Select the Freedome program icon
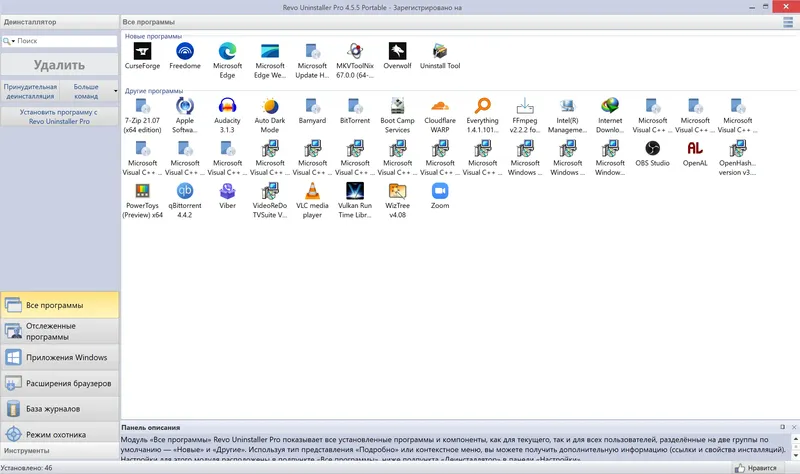 185,51
